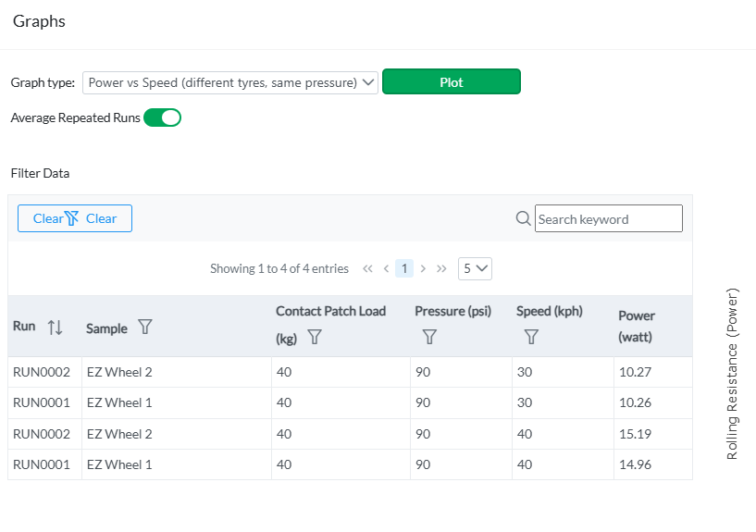Click the Clear filters button

[75, 218]
